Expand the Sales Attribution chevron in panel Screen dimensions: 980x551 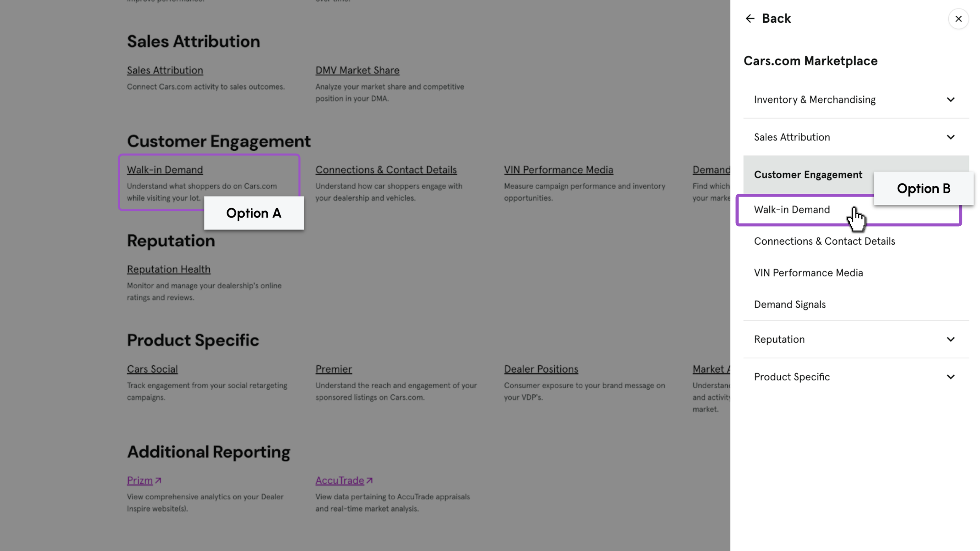pos(951,137)
